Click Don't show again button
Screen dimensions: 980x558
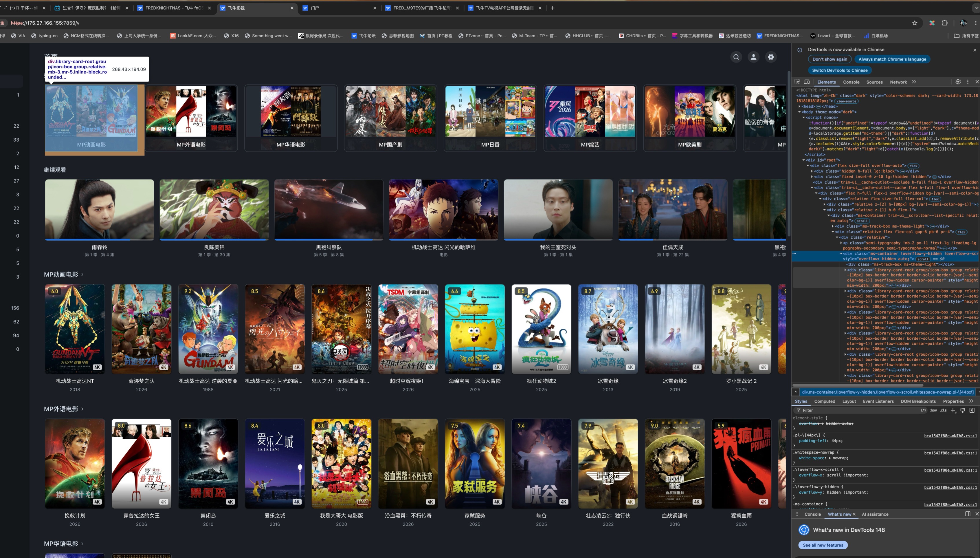(x=829, y=59)
